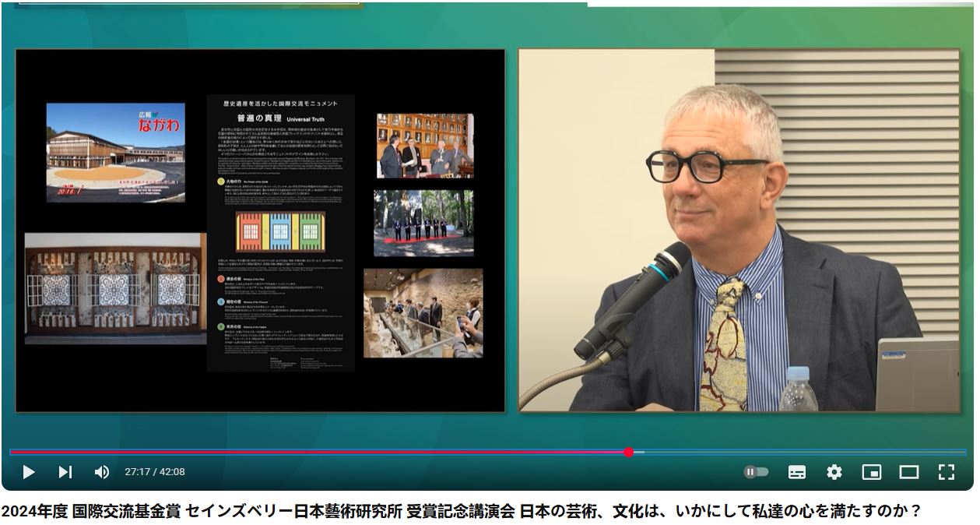Viewport: 980px width, 525px height.
Task: Click the subtitles CC icon
Action: [x=797, y=472]
